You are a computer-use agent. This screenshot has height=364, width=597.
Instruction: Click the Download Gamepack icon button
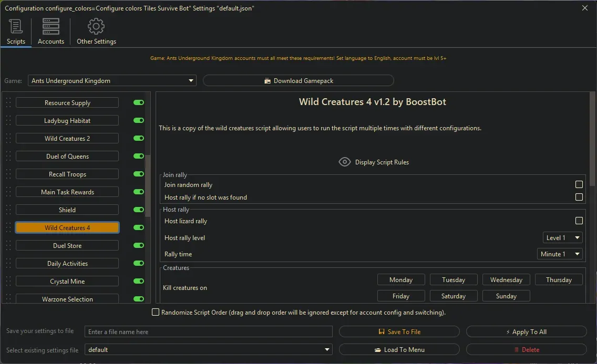pyautogui.click(x=267, y=81)
